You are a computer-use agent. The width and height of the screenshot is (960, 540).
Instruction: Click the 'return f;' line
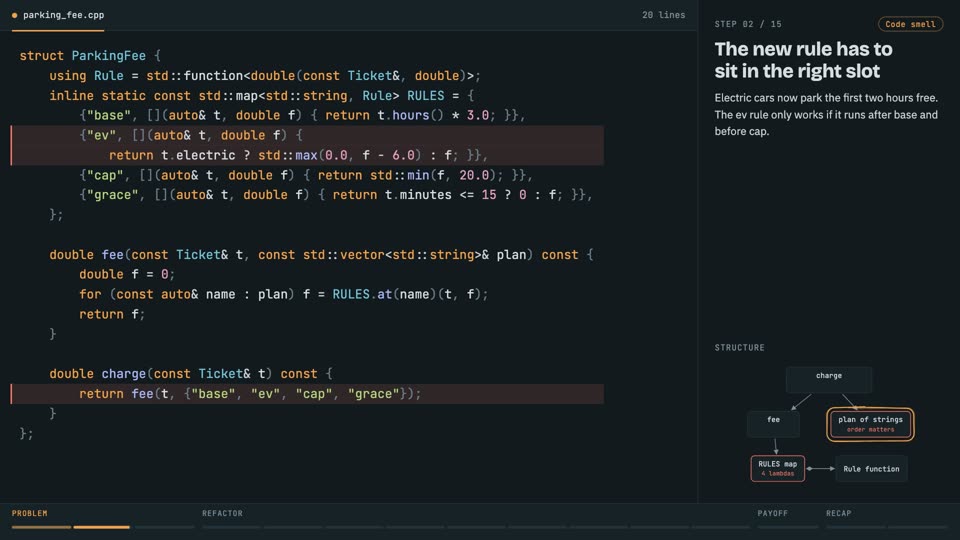112,314
